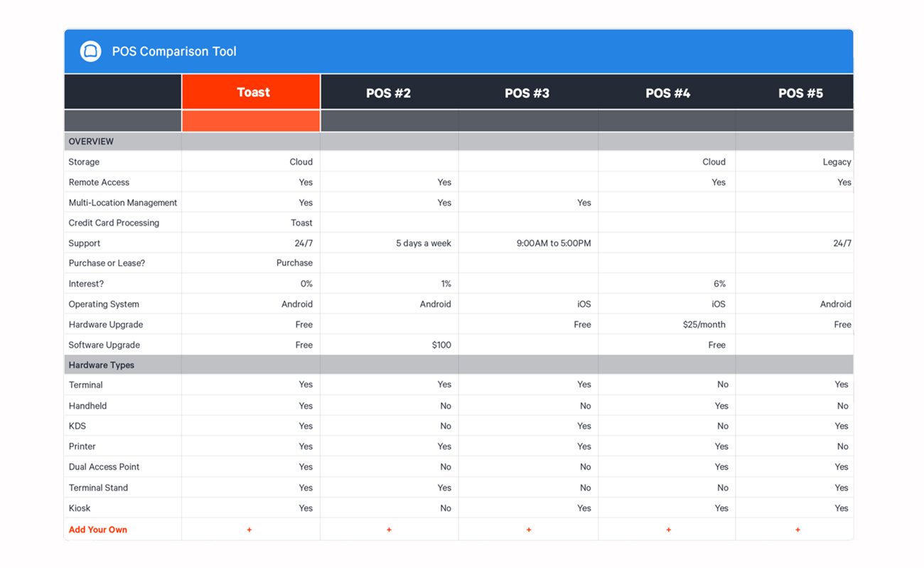Click the Cloud Storage cell under Toast
Viewport: 924px width, 568px height.
coord(301,161)
